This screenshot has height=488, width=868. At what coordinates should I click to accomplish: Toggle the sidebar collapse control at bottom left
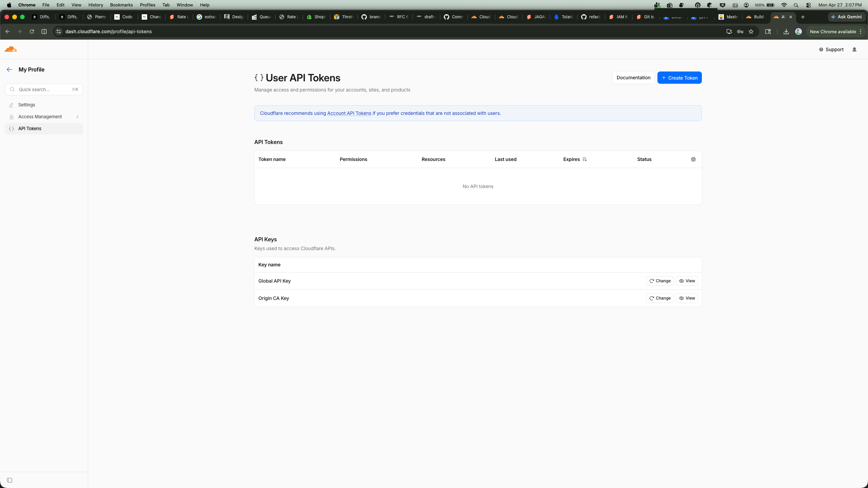[9, 480]
